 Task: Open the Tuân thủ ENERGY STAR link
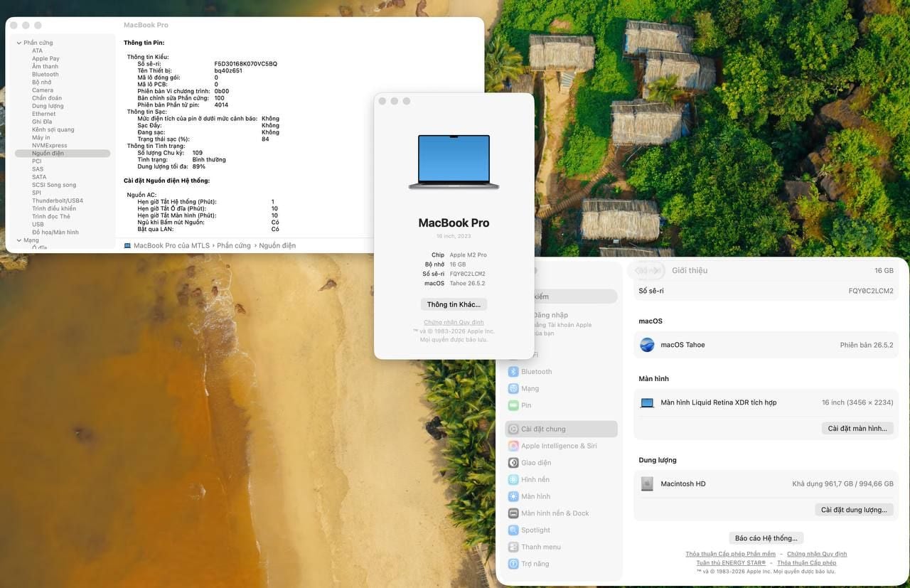731,562
